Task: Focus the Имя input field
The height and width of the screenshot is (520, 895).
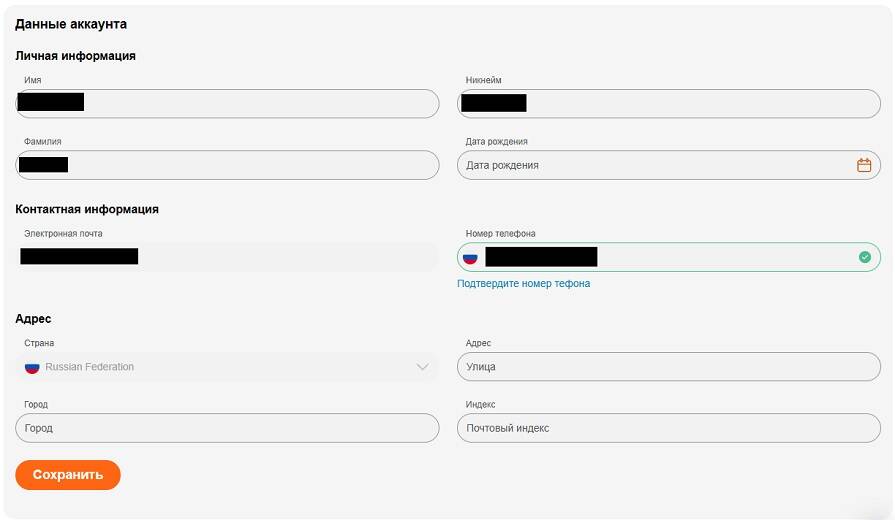Action: pyautogui.click(x=227, y=104)
